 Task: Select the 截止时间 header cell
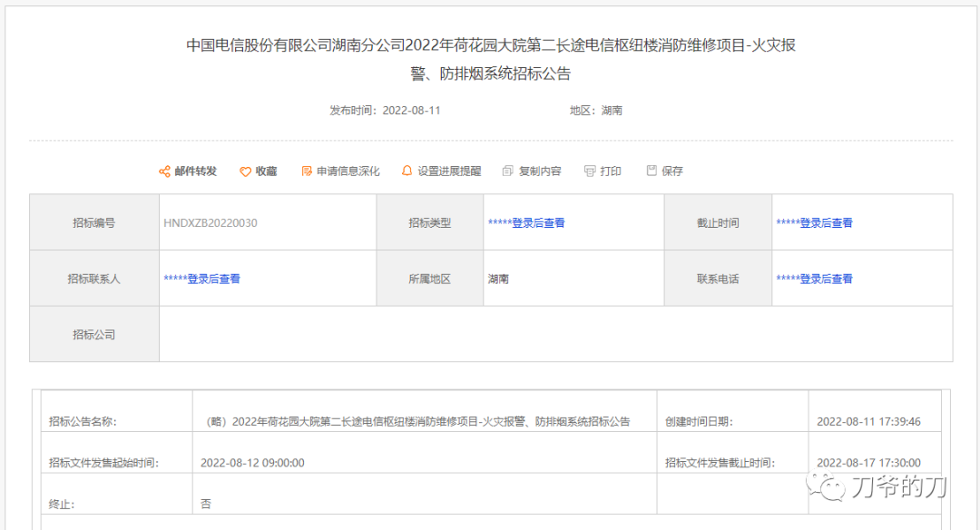coord(718,222)
